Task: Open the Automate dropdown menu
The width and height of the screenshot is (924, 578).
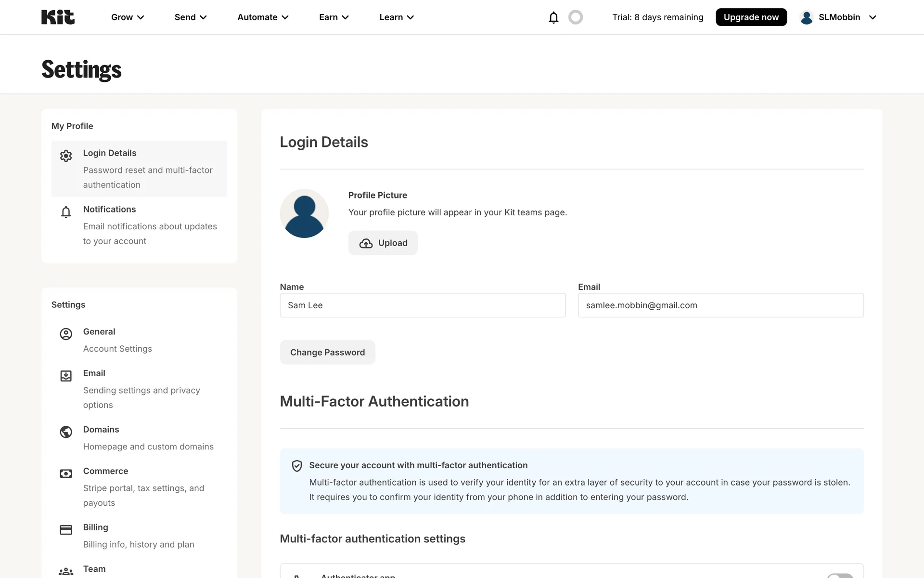Action: 263,17
